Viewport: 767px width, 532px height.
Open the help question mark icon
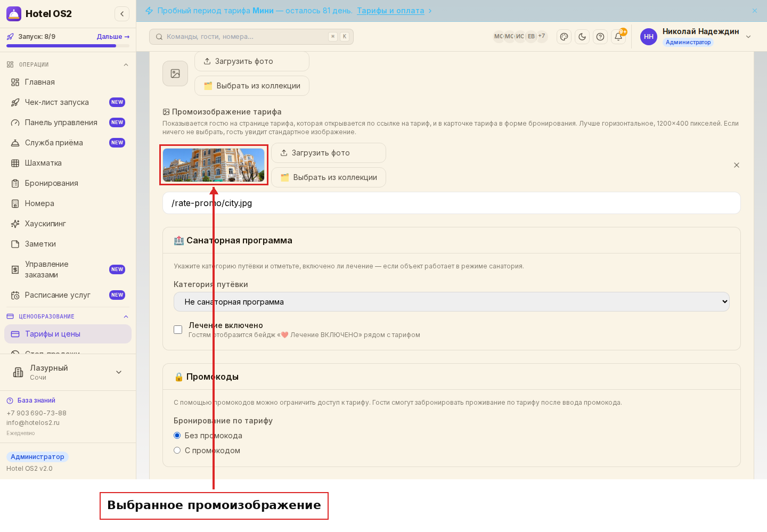(x=600, y=37)
